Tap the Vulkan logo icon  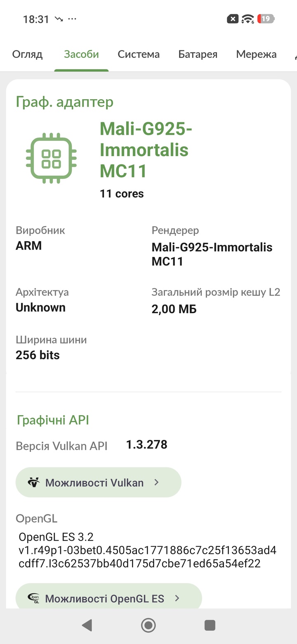click(33, 482)
